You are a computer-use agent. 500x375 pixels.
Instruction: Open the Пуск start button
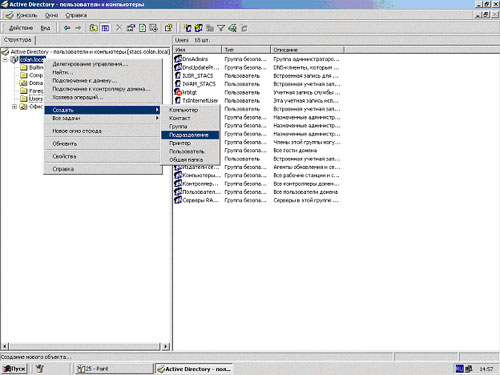coord(14,369)
